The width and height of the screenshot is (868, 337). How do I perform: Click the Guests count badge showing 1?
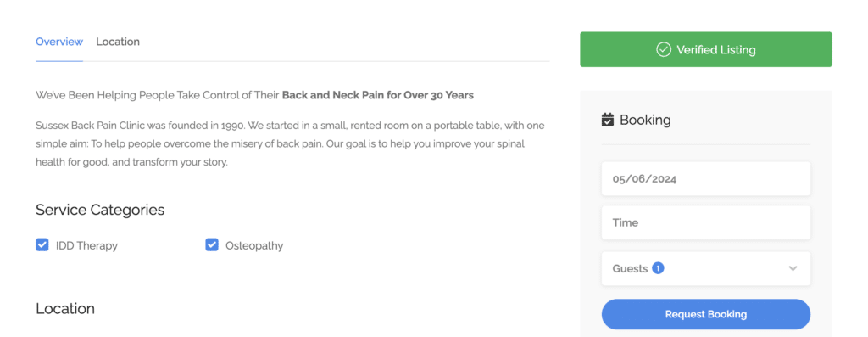[x=658, y=268]
